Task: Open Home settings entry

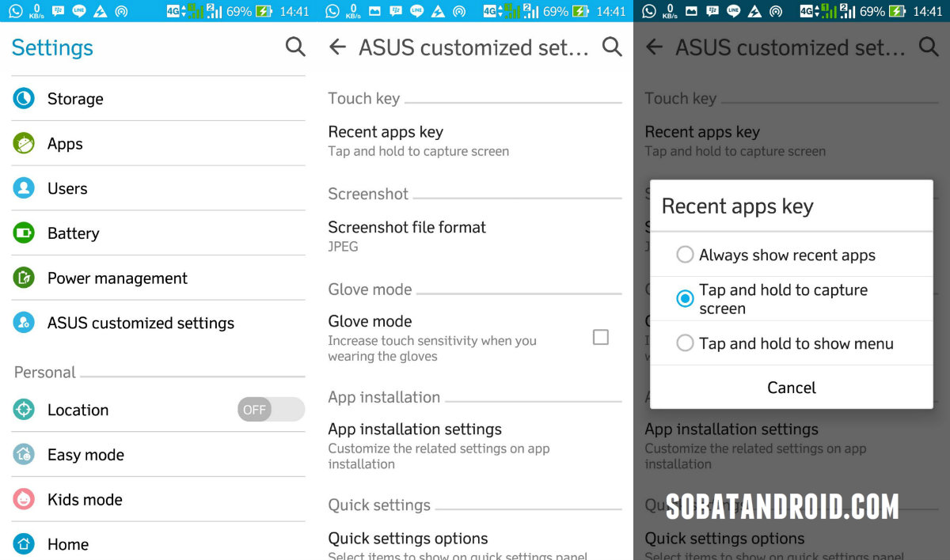Action: [158, 543]
